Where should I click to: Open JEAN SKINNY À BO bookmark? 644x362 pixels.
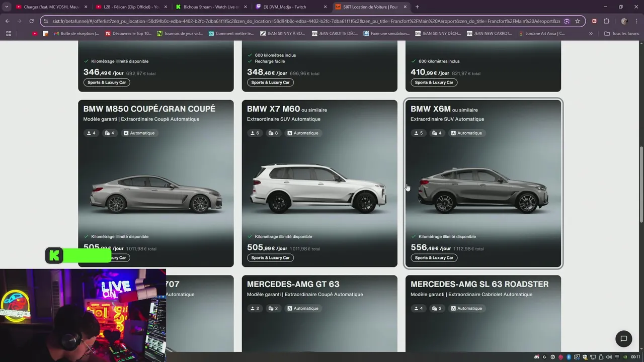(282, 34)
